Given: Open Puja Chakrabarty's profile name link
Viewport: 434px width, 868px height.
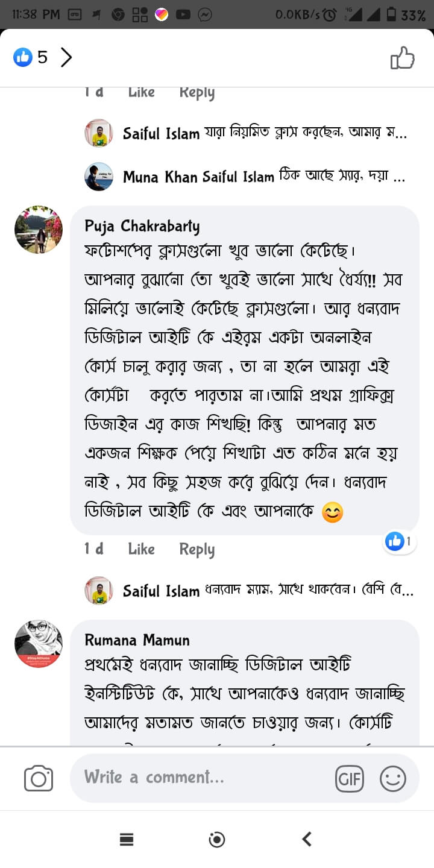Looking at the screenshot, I should click(x=142, y=225).
